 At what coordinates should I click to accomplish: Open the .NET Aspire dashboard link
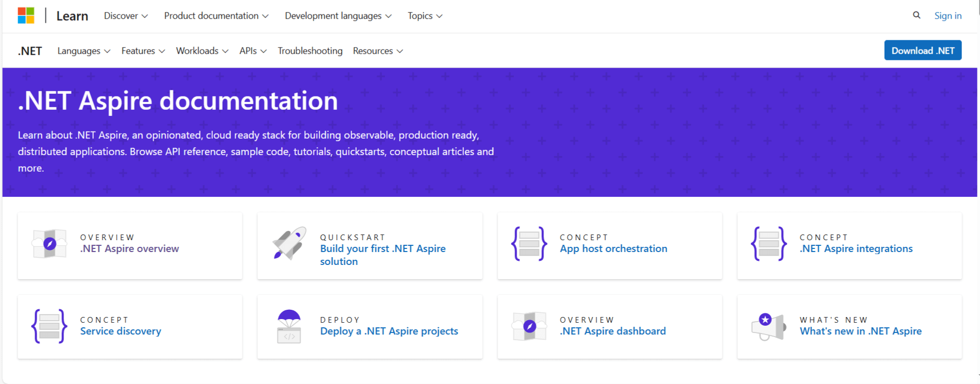613,331
